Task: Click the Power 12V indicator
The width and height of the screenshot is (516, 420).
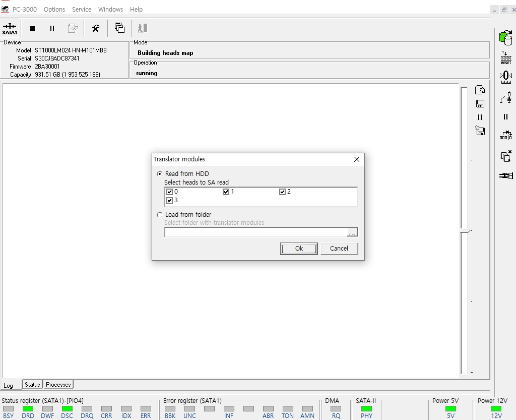Action: coord(496,408)
